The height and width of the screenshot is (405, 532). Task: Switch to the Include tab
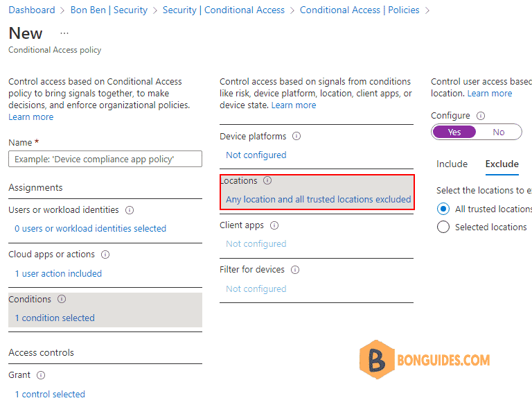click(x=452, y=164)
